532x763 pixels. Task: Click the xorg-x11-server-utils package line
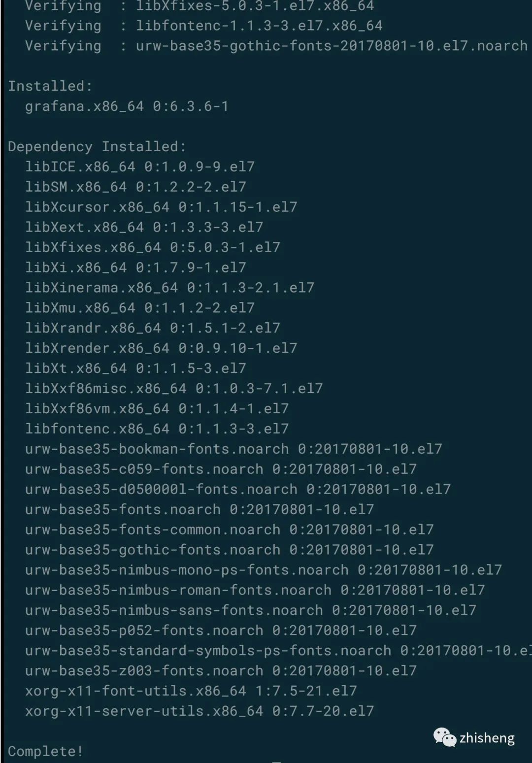coord(199,711)
